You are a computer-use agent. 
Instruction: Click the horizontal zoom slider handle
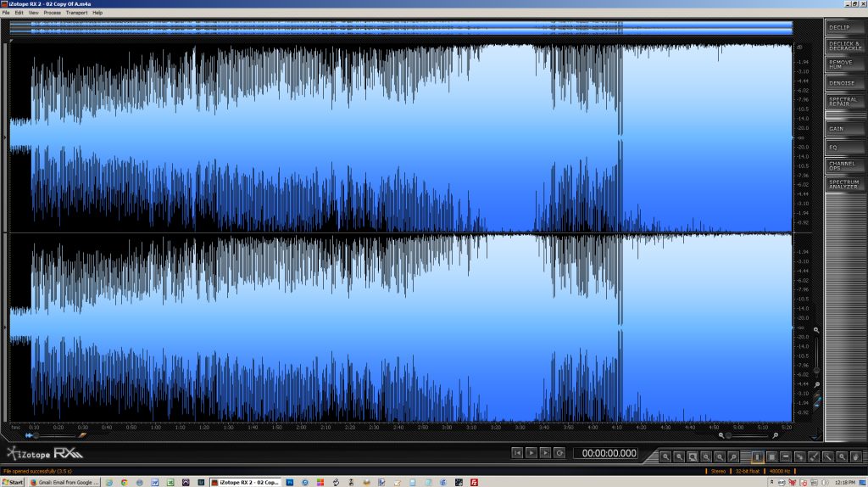(x=728, y=435)
